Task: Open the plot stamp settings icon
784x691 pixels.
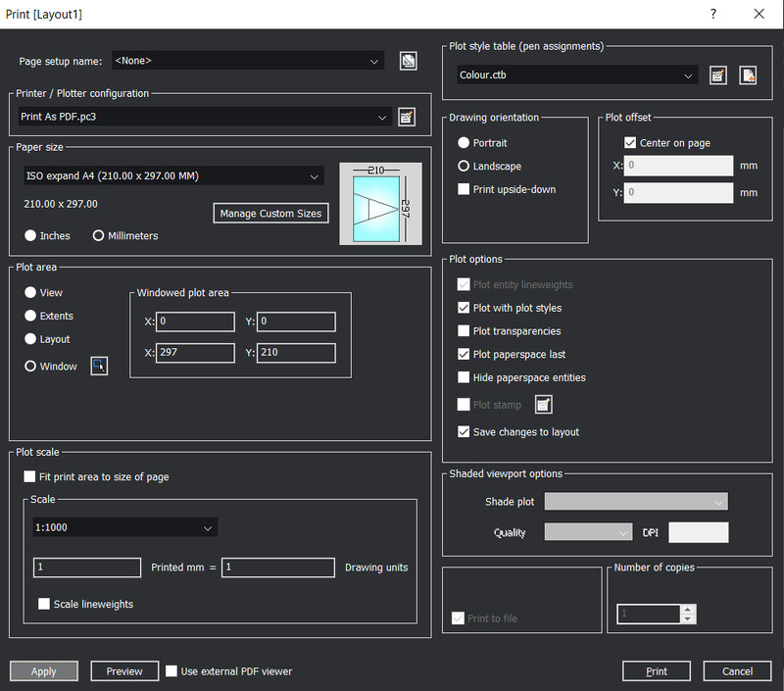Action: click(544, 405)
